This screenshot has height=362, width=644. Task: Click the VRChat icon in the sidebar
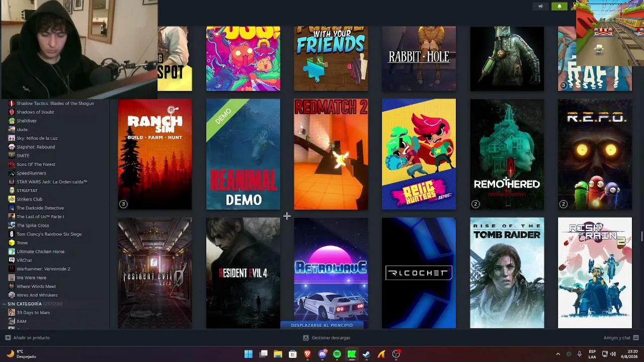tap(12, 260)
